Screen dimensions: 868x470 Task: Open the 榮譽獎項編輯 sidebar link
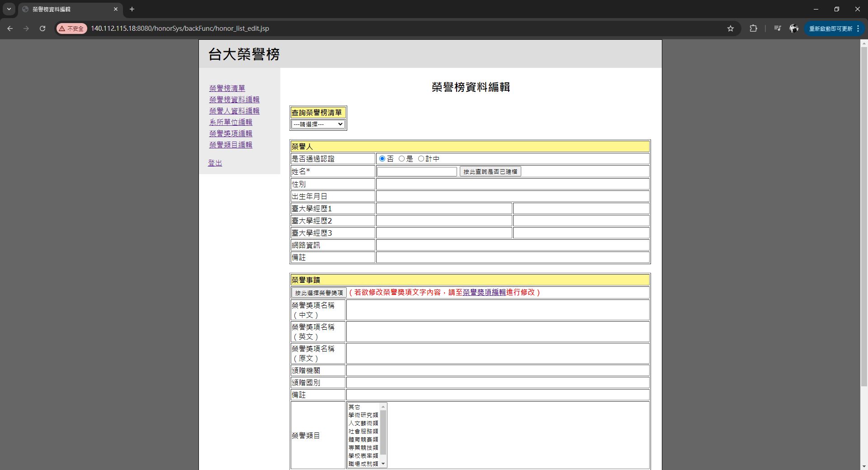pyautogui.click(x=231, y=133)
